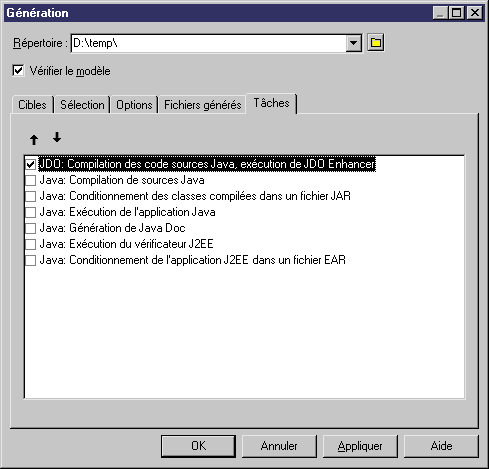Click into the Répertoire path field
Screen dimensions: 489x469
pos(208,43)
